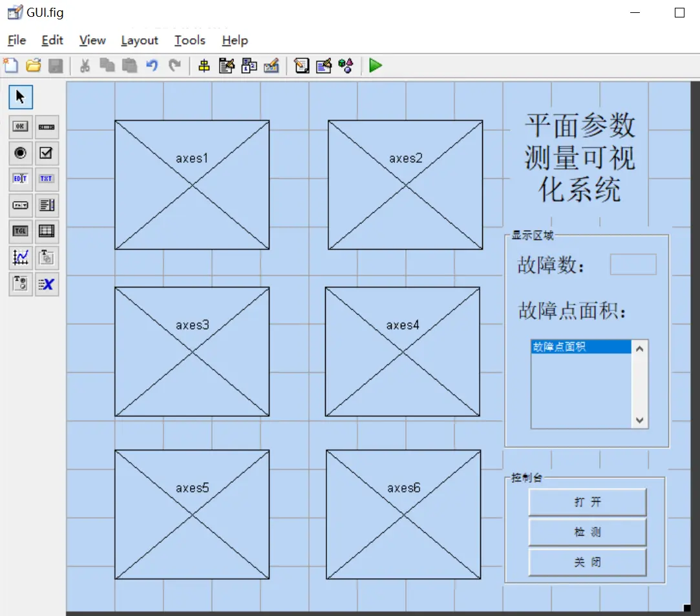Pick the Slider palette tool
The image size is (700, 616).
(x=47, y=127)
